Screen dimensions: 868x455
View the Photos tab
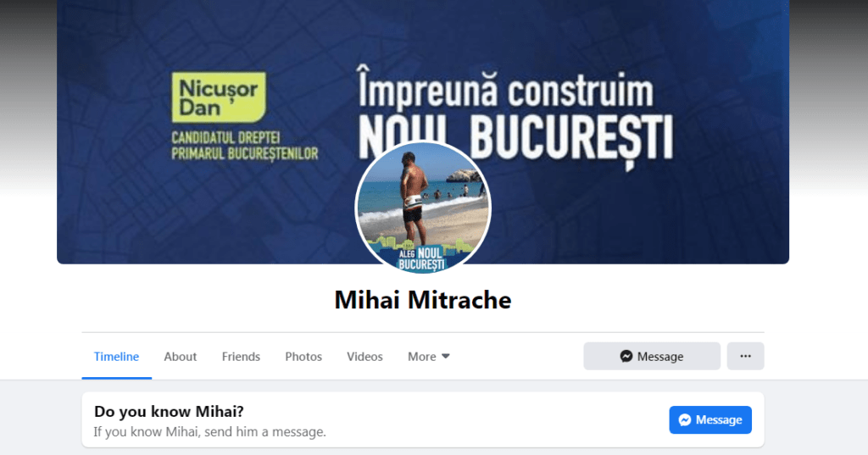303,357
